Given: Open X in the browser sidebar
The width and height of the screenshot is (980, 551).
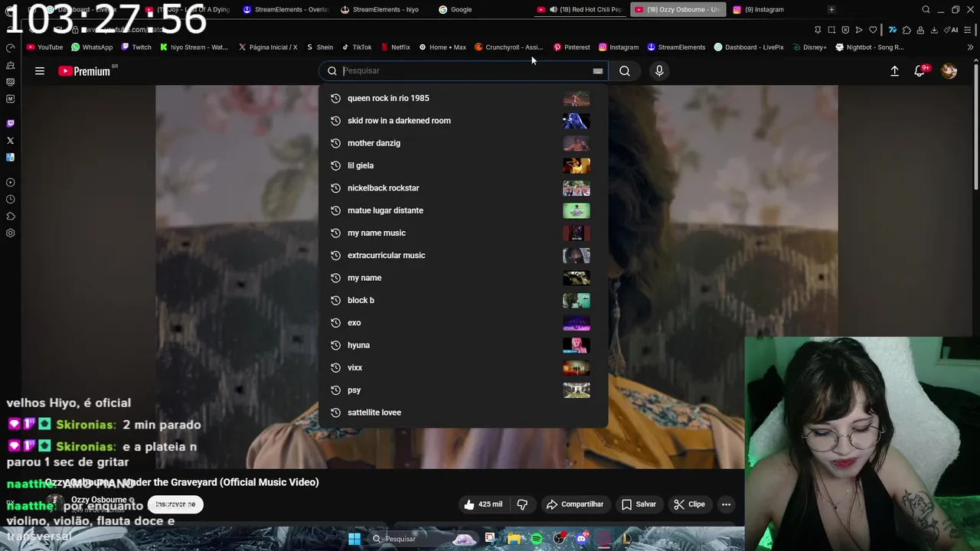Looking at the screenshot, I should coord(10,141).
